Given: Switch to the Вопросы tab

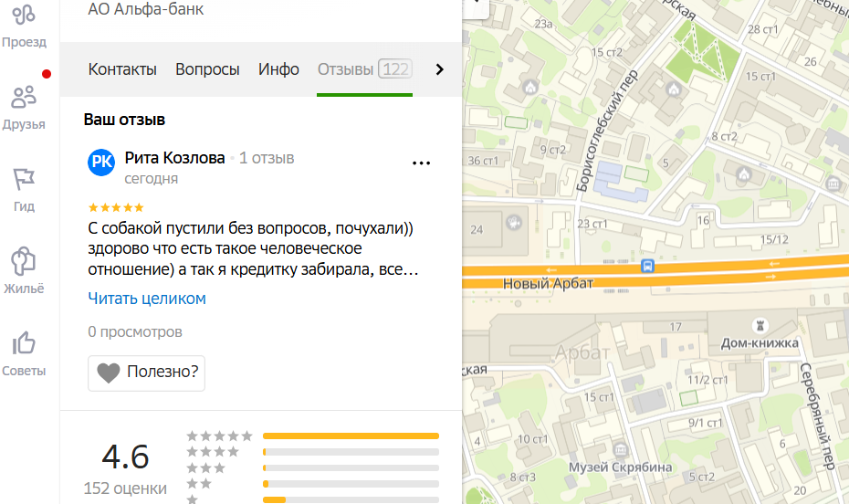Looking at the screenshot, I should click(207, 69).
